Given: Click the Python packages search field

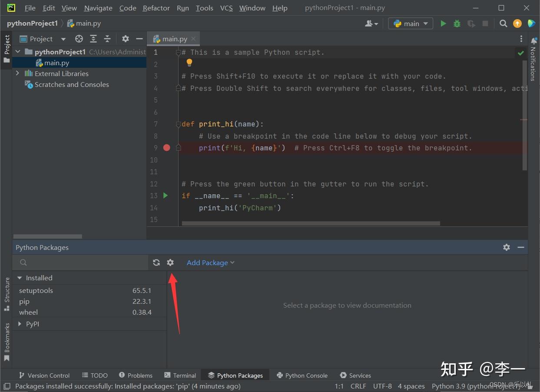Looking at the screenshot, I should click(83, 262).
